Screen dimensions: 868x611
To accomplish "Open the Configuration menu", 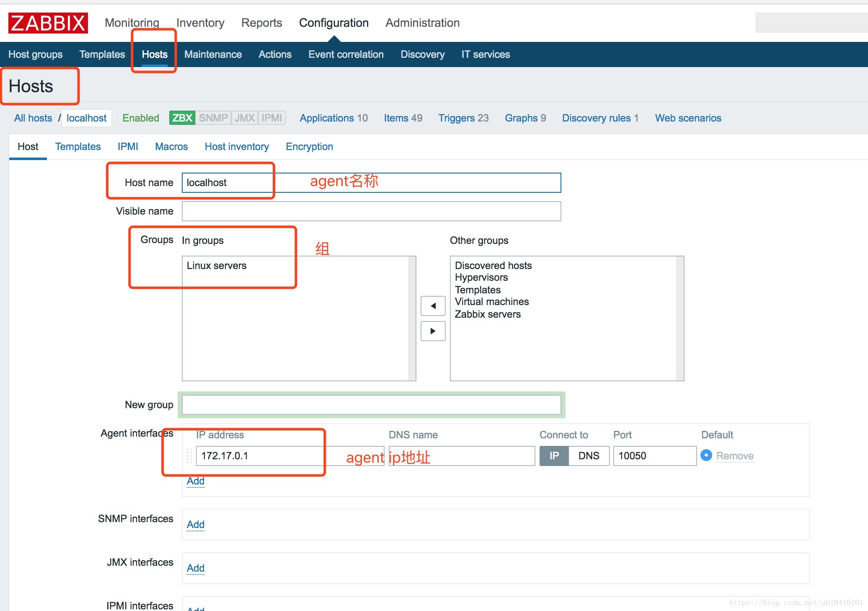I will (333, 23).
